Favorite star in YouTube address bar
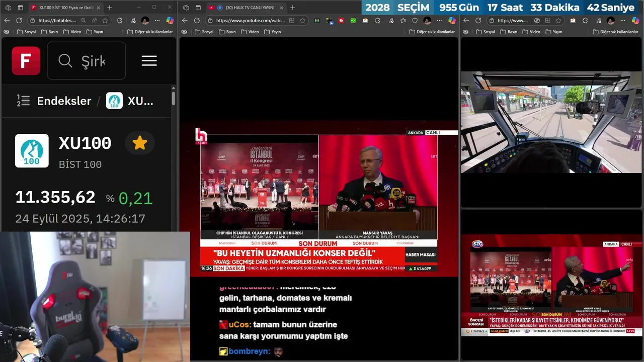Viewport: 644px width, 362px height. (302, 20)
